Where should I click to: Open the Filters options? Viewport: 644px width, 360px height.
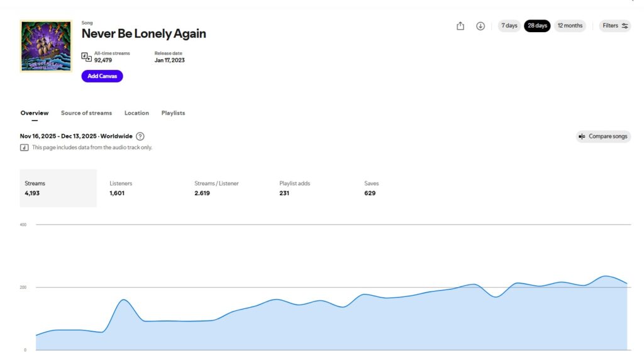tap(614, 26)
